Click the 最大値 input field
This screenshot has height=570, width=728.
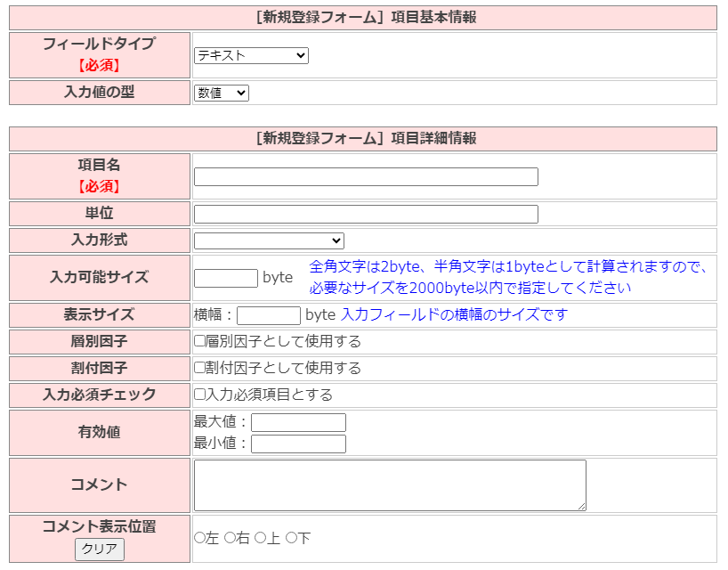(298, 423)
